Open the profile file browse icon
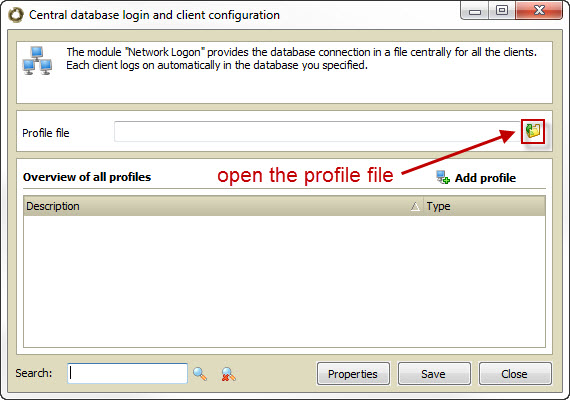The height and width of the screenshot is (400, 570). coord(533,131)
